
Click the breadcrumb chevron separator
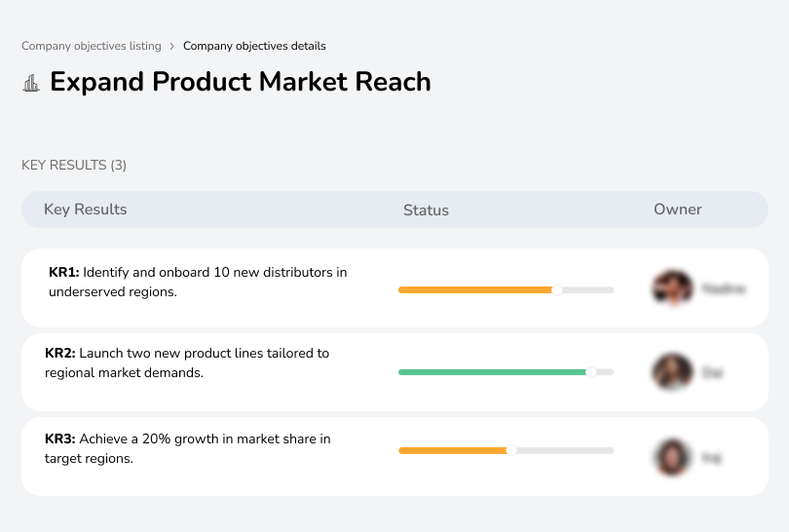[172, 47]
